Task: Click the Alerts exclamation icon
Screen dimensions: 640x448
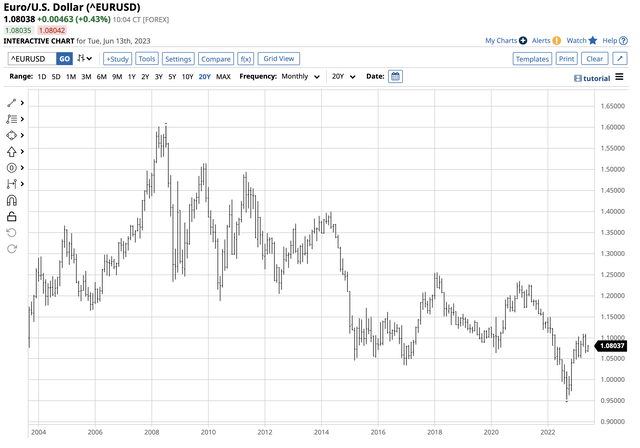Action: click(557, 40)
